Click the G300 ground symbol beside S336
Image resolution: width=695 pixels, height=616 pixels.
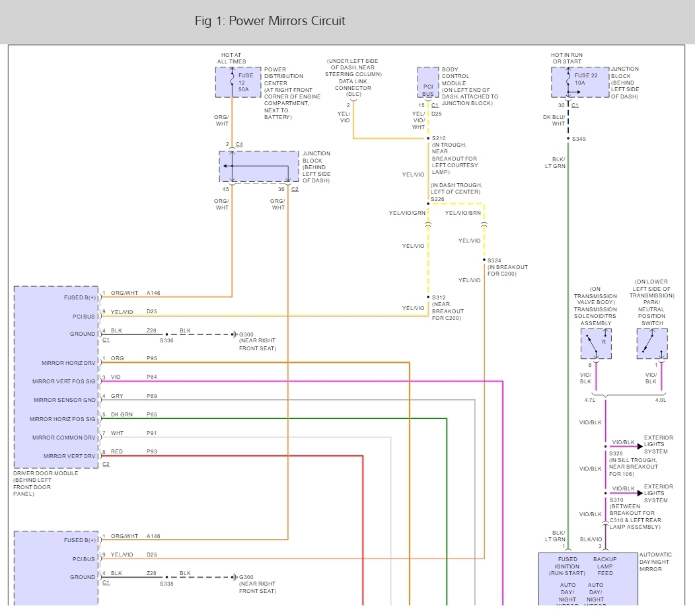tap(234, 334)
